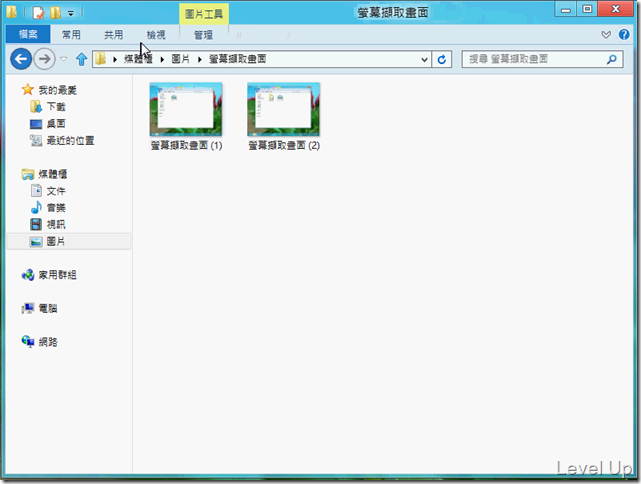Click the 家用群組 homegroup icon
This screenshot has width=641, height=484.
[28, 275]
